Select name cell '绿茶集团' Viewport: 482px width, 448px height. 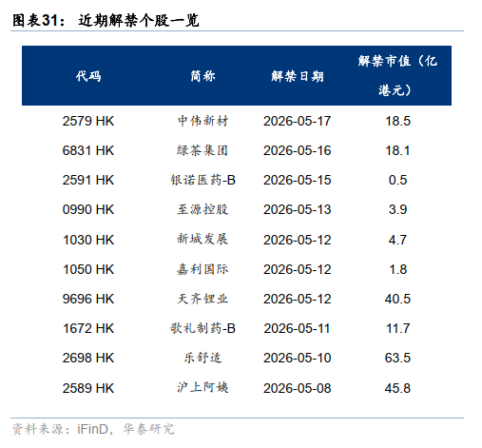(x=202, y=150)
